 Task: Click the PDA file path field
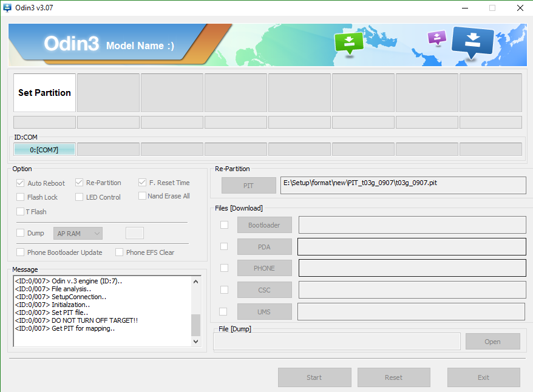412,246
